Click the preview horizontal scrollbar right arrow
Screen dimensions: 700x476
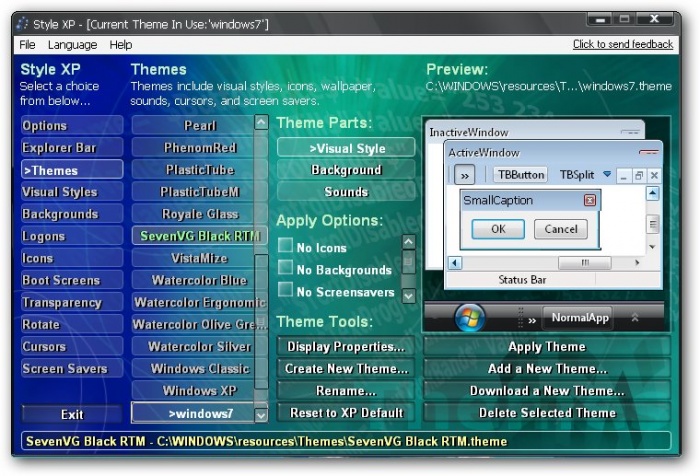[x=637, y=263]
